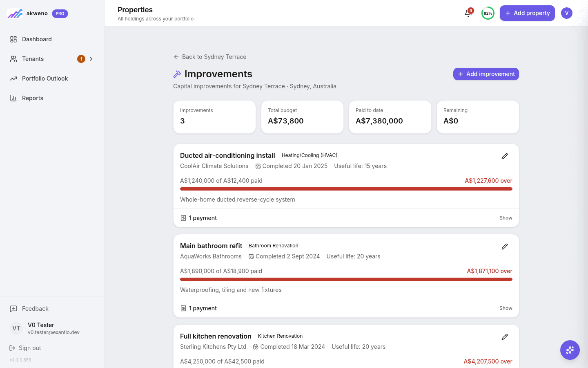Click the akweno logo icon
588x368 pixels.
coord(15,13)
